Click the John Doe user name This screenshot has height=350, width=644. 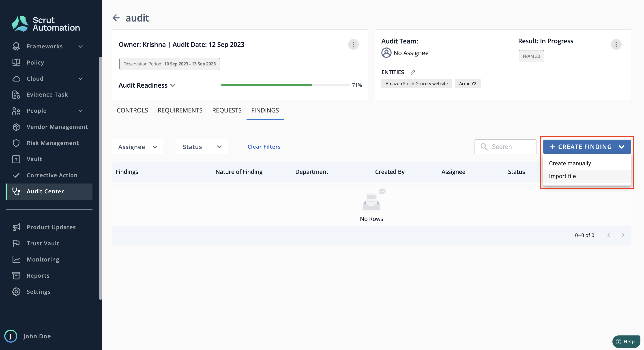[x=37, y=336]
